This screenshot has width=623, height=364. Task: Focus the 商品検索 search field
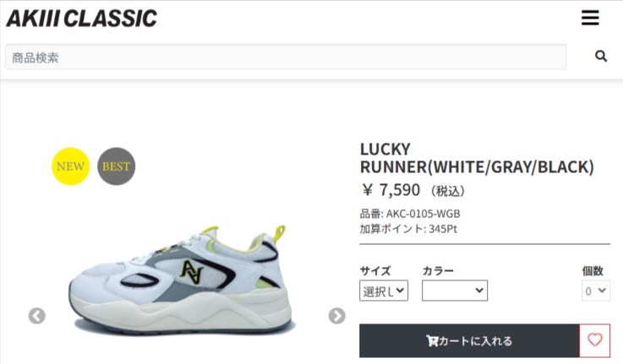click(286, 57)
